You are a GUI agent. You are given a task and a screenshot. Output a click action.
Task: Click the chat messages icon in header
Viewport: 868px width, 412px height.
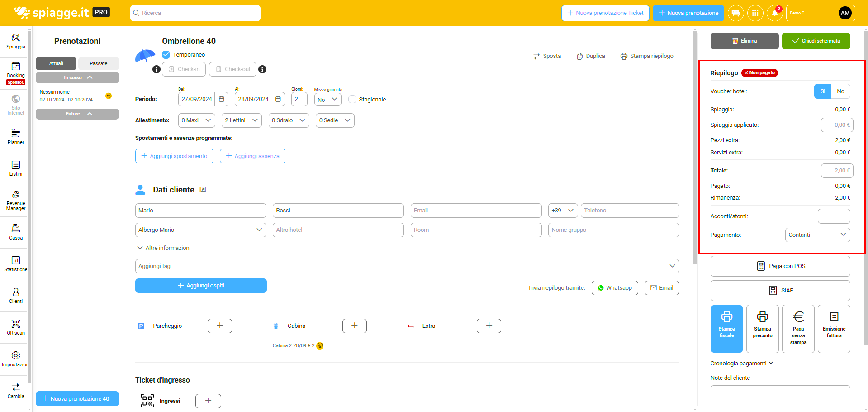pyautogui.click(x=735, y=13)
